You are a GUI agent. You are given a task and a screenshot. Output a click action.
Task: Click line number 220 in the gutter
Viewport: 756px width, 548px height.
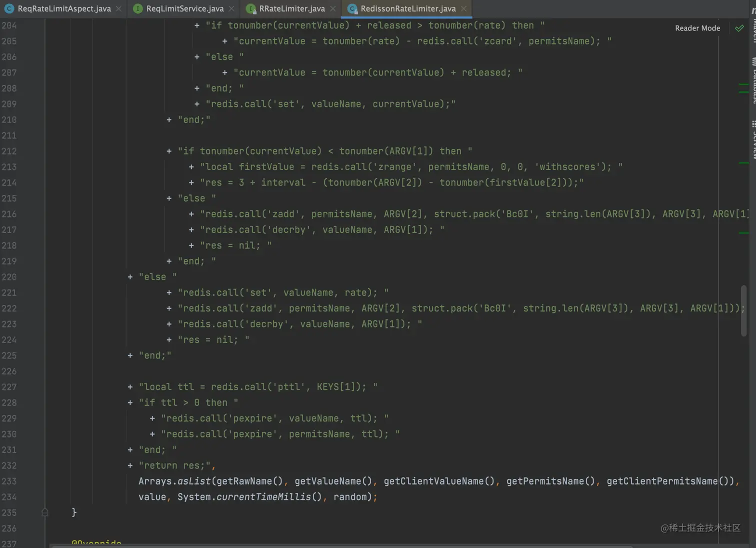9,277
